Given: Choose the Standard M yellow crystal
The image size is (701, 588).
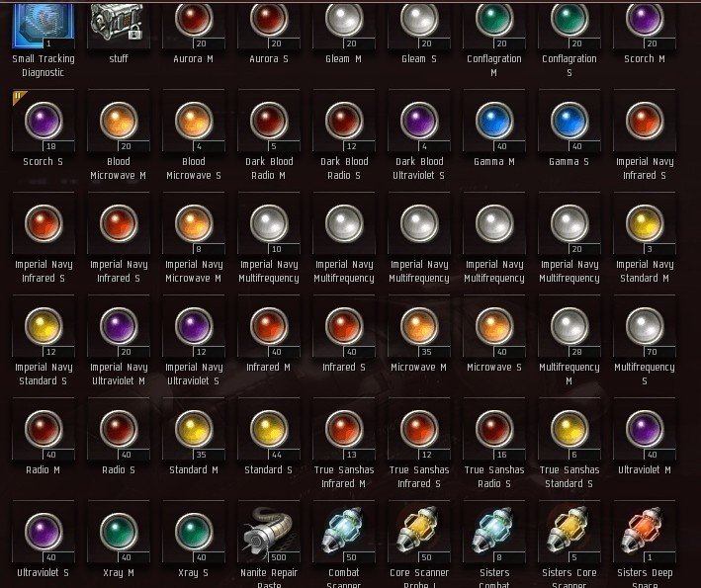Looking at the screenshot, I should tap(194, 429).
